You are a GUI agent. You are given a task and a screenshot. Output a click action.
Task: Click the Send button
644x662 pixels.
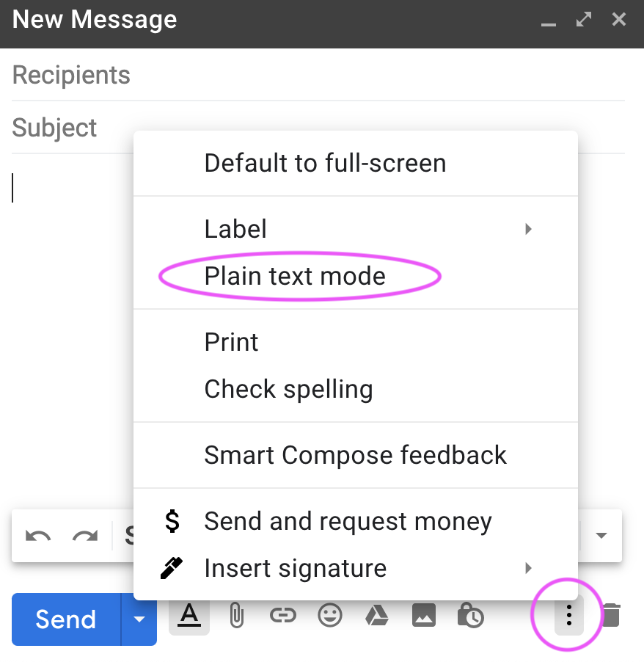[x=65, y=619]
